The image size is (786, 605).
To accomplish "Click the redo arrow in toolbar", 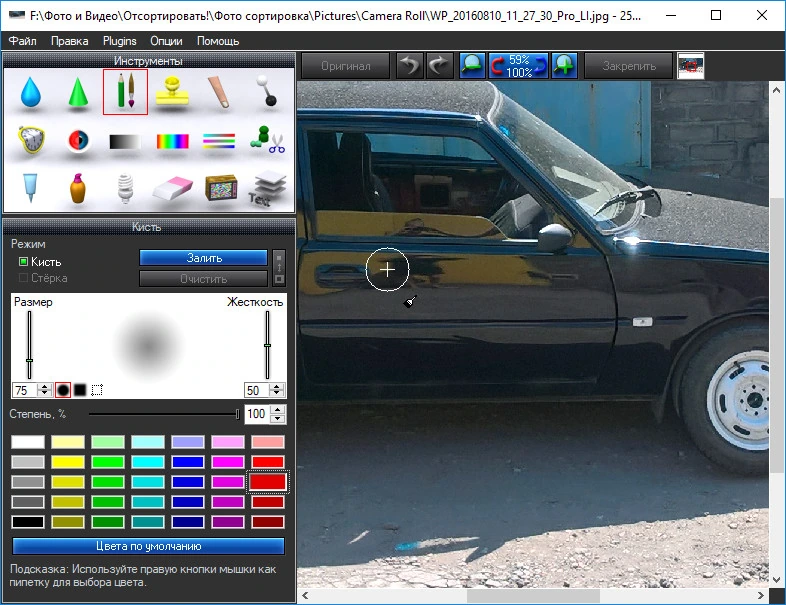I will 440,66.
